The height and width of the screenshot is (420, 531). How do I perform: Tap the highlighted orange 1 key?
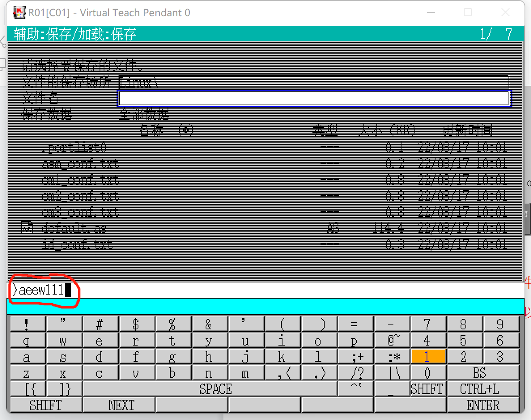[x=428, y=356]
